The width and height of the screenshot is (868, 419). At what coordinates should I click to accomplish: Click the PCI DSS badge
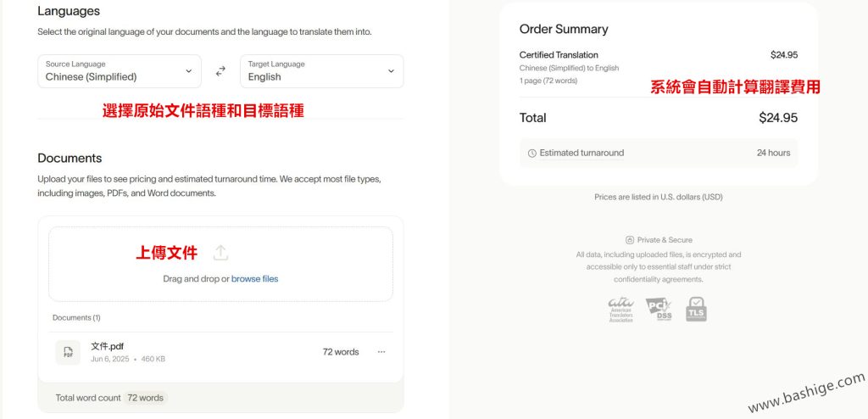click(658, 309)
